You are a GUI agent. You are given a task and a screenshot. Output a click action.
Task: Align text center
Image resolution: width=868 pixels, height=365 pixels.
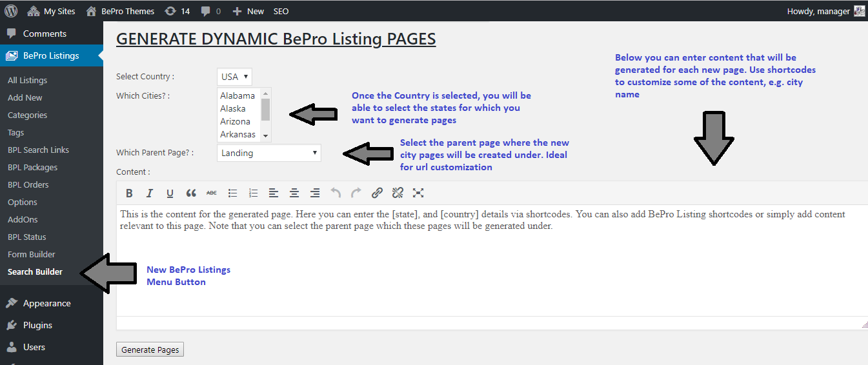pos(294,193)
